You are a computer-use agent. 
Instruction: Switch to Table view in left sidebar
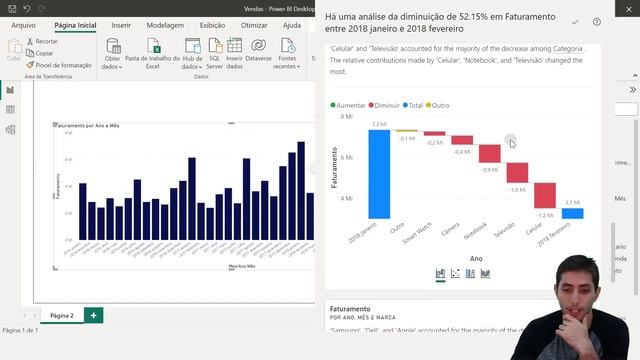(10, 109)
